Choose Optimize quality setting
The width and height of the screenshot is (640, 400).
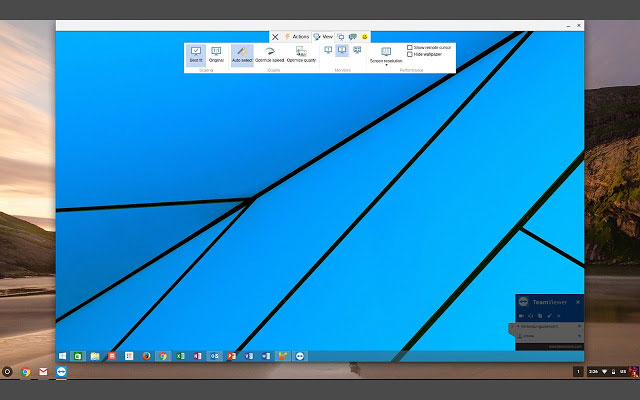301,55
